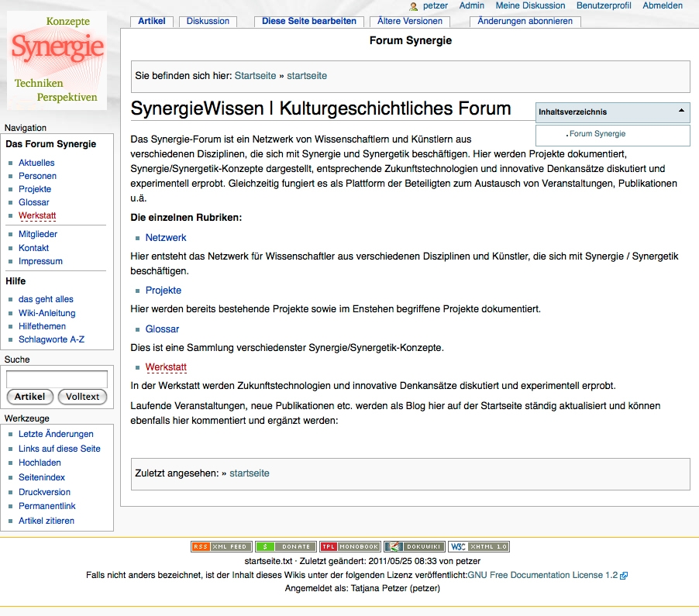Click the Donate badge in footer
699x616 pixels.
[x=285, y=546]
